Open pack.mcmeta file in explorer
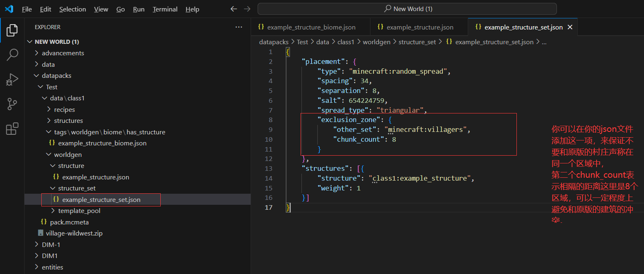Viewport: 644px width, 274px height. click(69, 222)
